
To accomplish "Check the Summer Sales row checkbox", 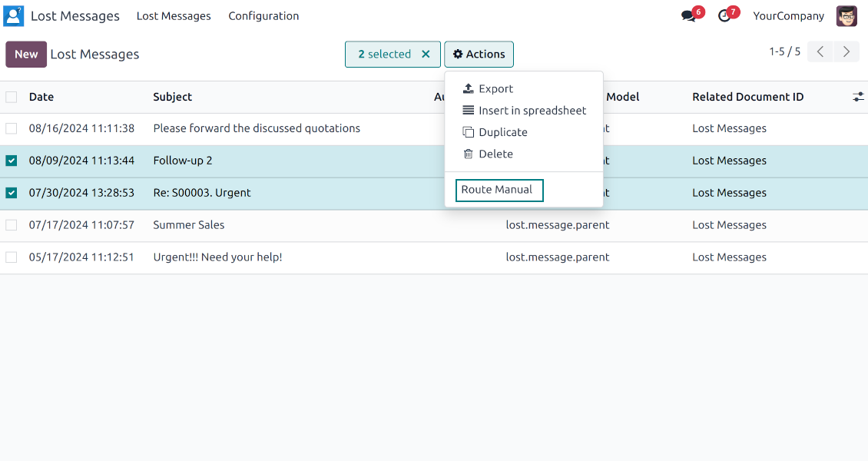I will click(x=12, y=225).
